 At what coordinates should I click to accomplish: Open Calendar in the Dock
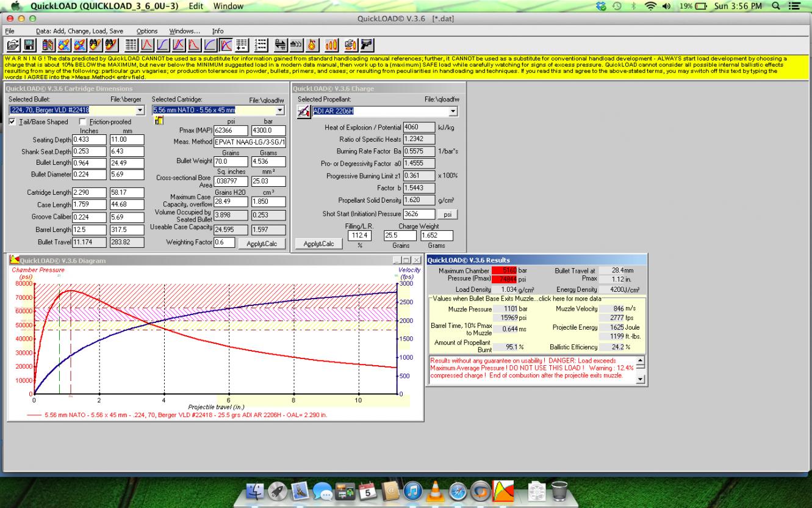click(x=368, y=492)
